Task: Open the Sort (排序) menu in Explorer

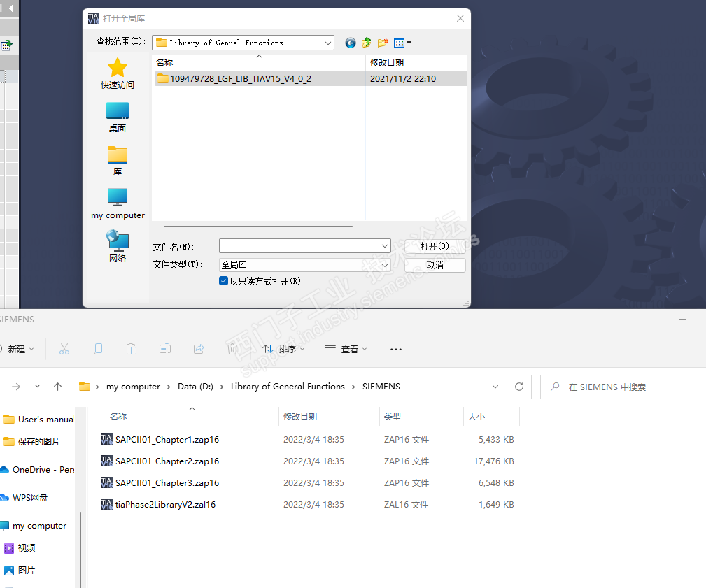Action: (283, 349)
